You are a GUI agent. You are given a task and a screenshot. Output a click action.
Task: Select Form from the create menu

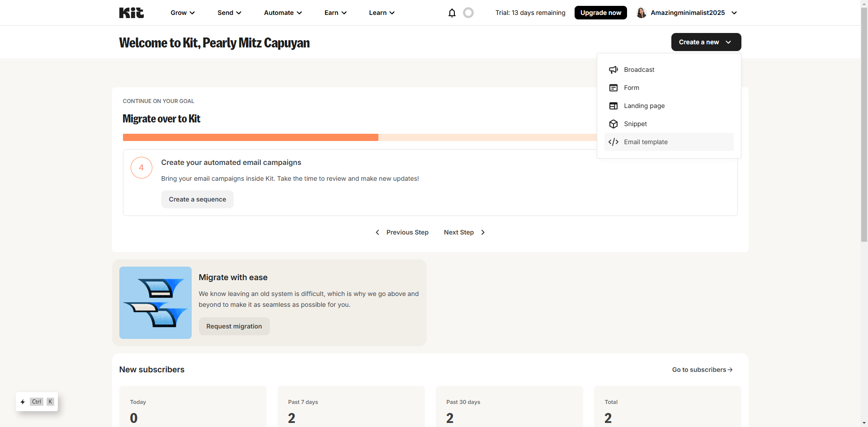[x=669, y=88]
